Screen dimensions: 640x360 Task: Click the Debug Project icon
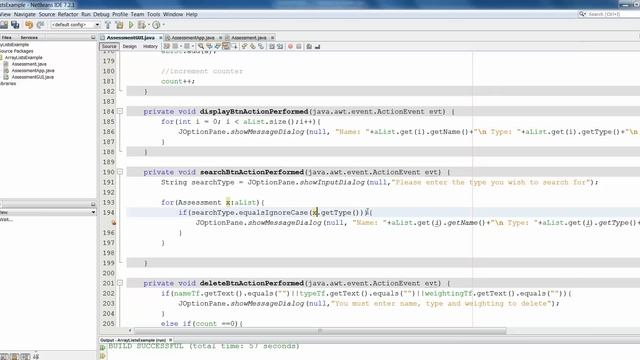click(141, 25)
